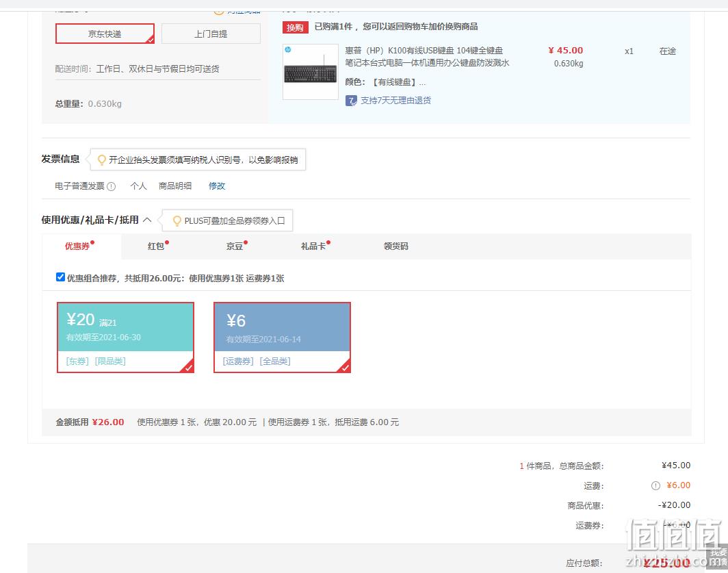Click the 总商品金额 ¥45.00 value
The image size is (728, 573).
[676, 466]
